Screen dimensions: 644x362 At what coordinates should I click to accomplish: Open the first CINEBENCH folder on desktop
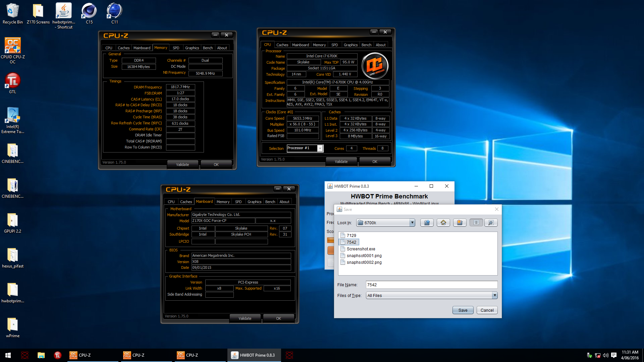13,154
